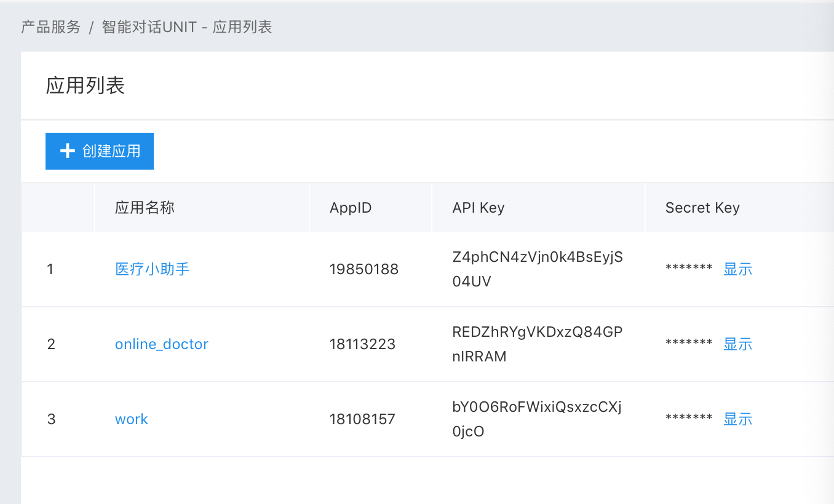This screenshot has width=834, height=504.
Task: Select API key Z4phCN4zVjn0k4BsEyjS04UV
Action: click(538, 269)
